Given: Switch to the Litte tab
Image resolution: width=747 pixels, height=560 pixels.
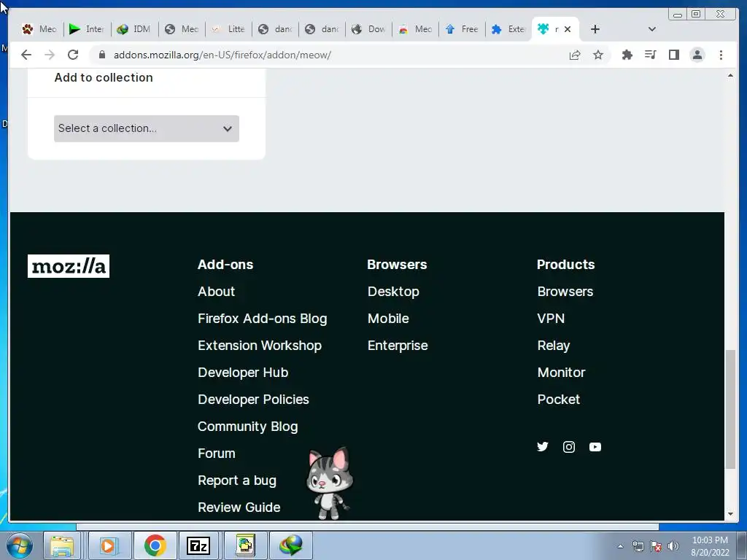Looking at the screenshot, I should (228, 29).
